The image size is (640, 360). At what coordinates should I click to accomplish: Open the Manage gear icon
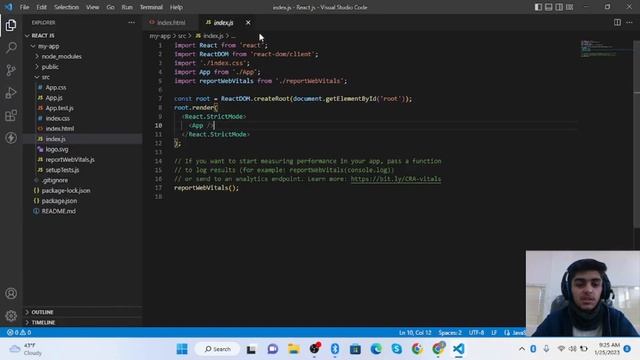11,315
